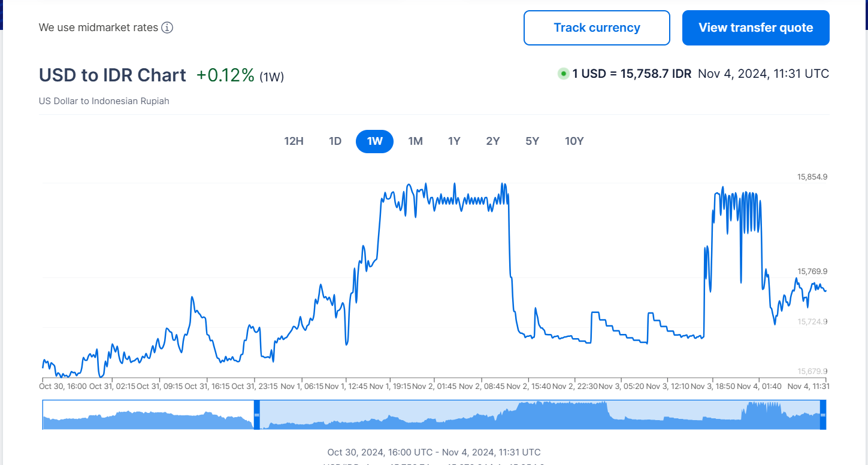Show the 1Y chart range
This screenshot has width=868, height=465.
(454, 141)
